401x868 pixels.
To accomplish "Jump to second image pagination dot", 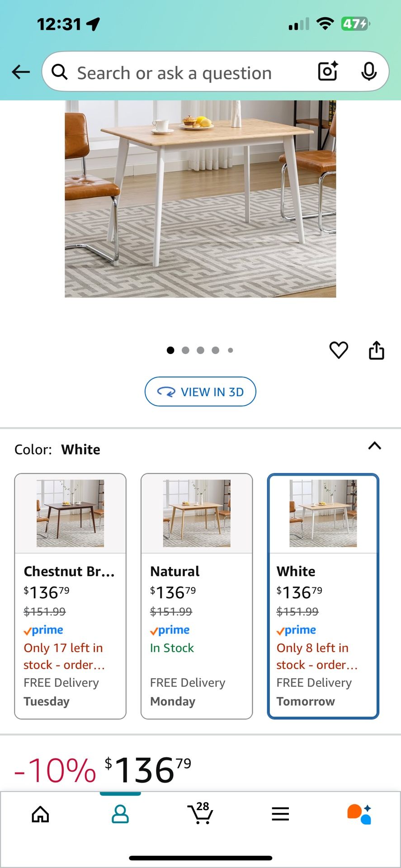I will [185, 350].
